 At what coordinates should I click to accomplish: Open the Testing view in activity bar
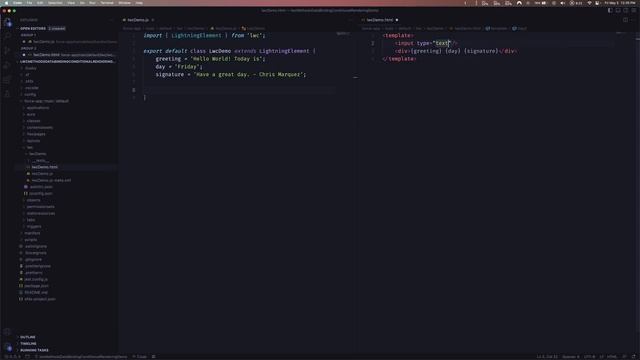8,94
